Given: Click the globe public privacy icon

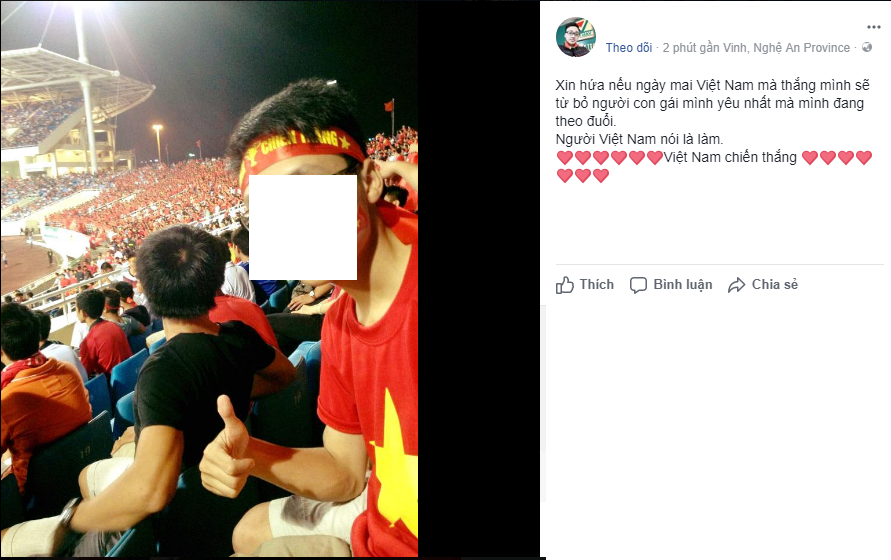Looking at the screenshot, I should [x=867, y=47].
